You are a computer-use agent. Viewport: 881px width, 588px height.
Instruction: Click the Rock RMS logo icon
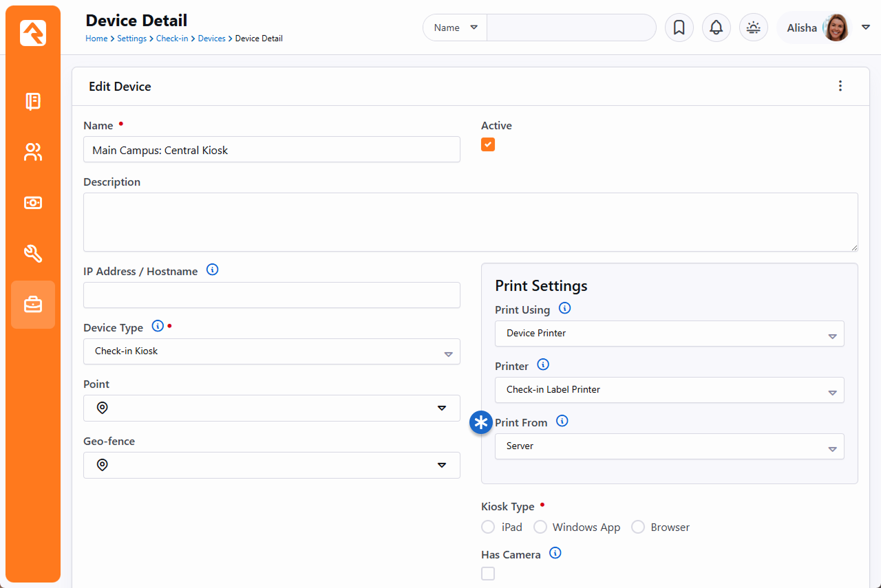pos(33,32)
